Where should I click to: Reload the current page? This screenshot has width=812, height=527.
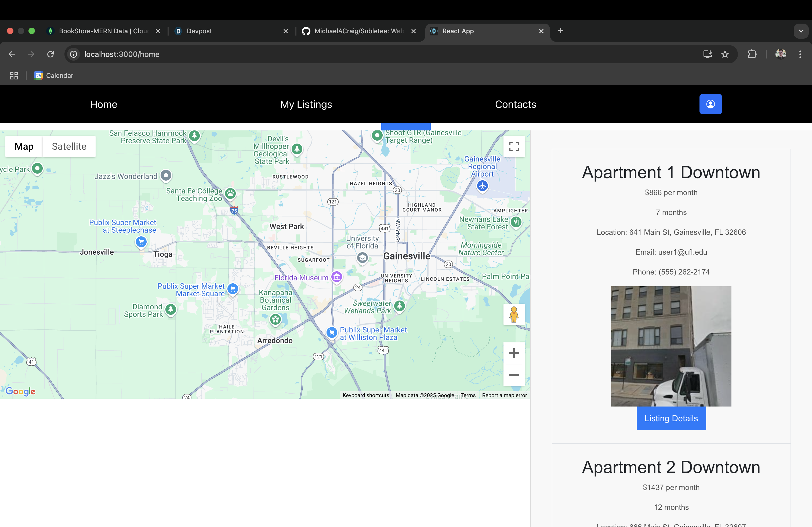[50, 54]
